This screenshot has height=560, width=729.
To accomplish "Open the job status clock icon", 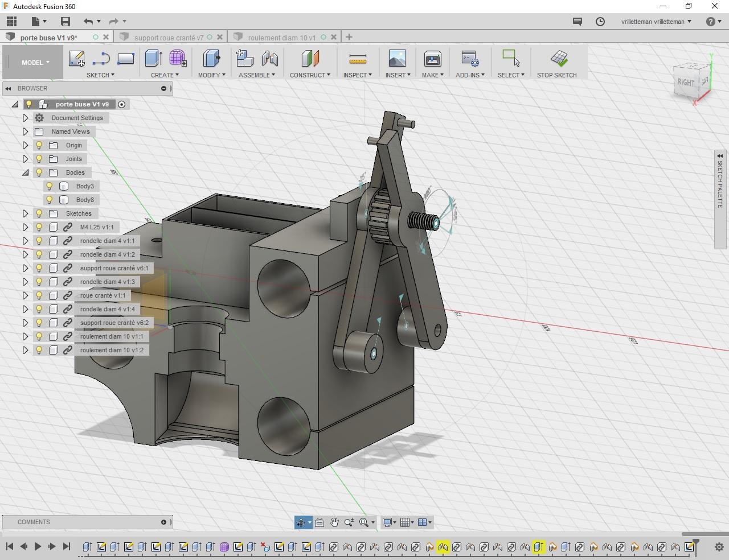I will point(600,22).
